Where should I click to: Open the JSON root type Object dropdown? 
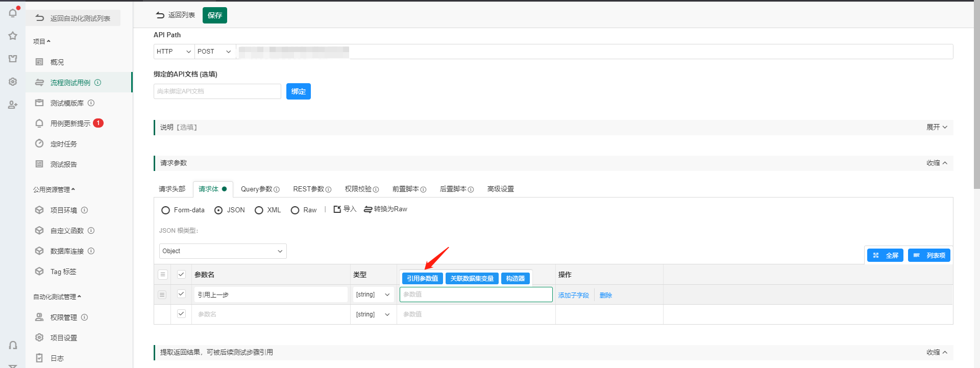tap(223, 251)
